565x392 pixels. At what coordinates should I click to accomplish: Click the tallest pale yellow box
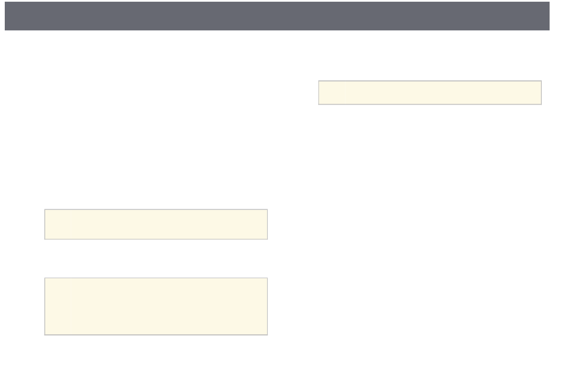(156, 306)
